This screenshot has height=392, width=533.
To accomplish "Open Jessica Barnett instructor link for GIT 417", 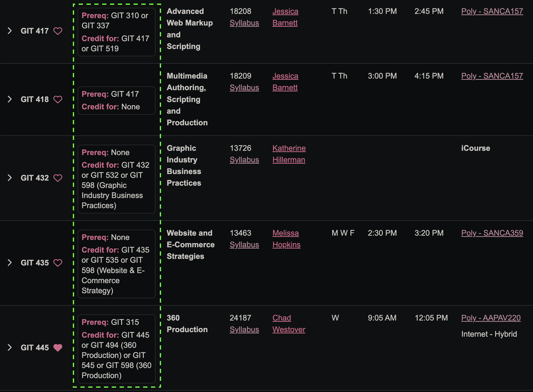I will pos(285,17).
